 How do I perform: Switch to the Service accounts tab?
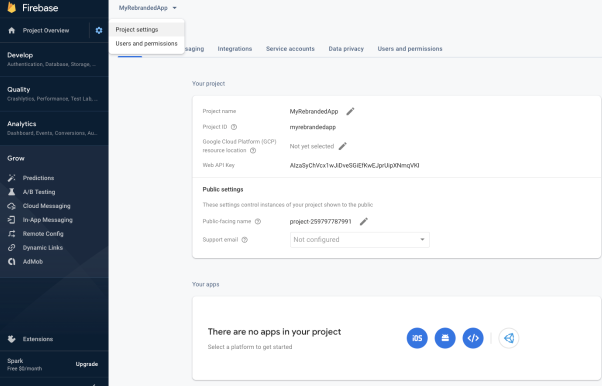click(290, 49)
